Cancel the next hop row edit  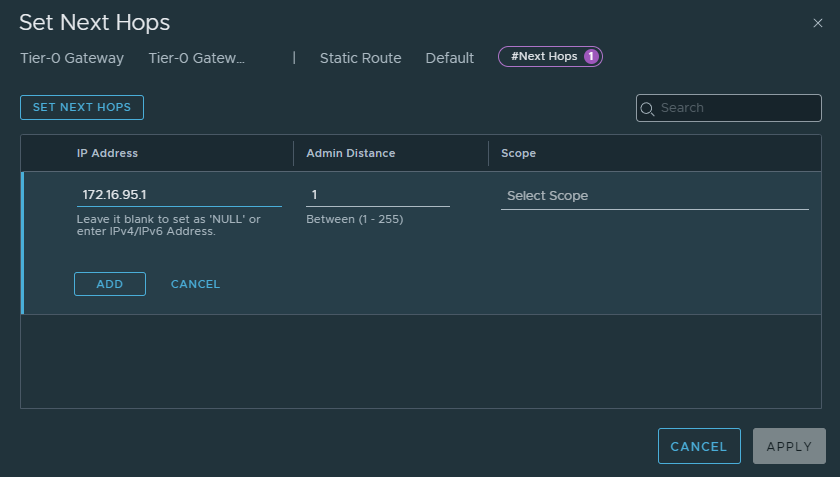tap(195, 284)
